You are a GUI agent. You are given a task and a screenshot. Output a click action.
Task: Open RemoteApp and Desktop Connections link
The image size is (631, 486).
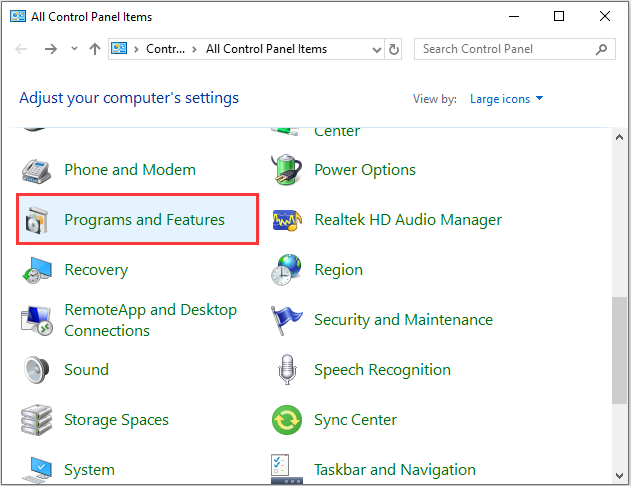pos(151,320)
